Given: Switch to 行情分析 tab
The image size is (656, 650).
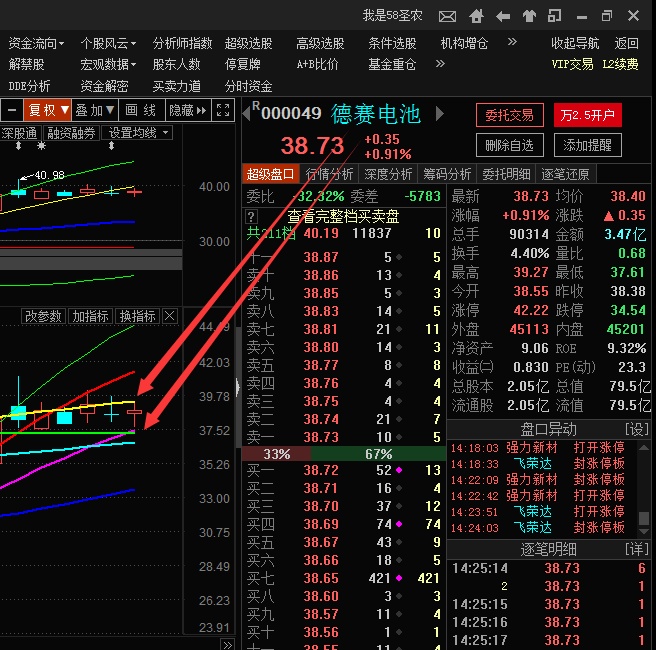Looking at the screenshot, I should (329, 174).
